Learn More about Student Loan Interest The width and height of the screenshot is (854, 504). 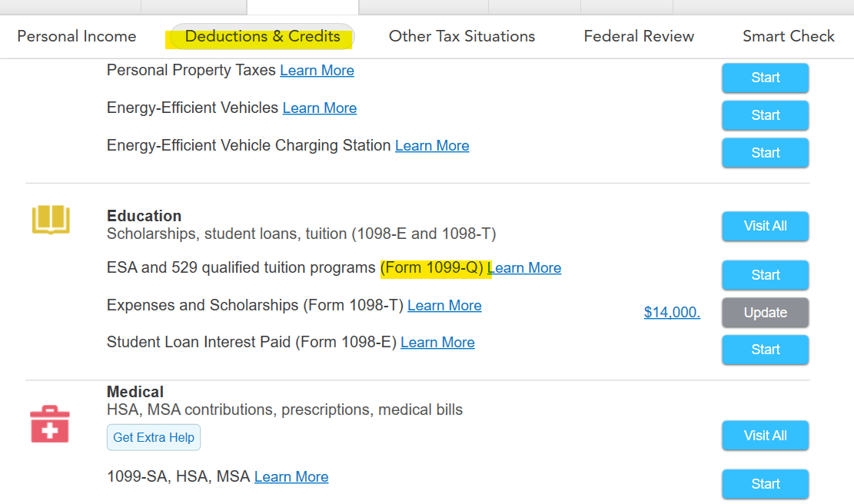click(x=437, y=343)
